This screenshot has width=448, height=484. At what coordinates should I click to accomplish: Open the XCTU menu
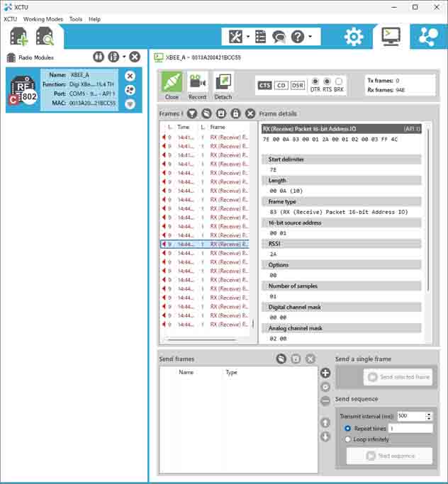point(10,19)
